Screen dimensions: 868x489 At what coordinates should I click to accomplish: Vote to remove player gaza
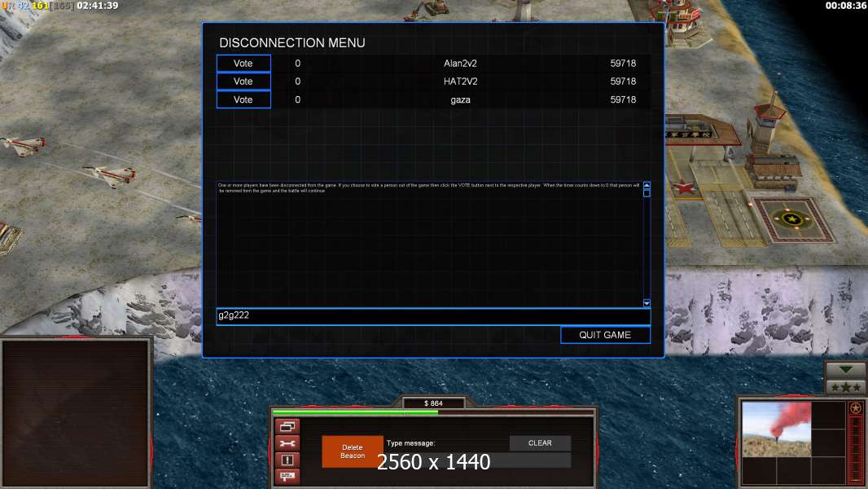coord(243,99)
